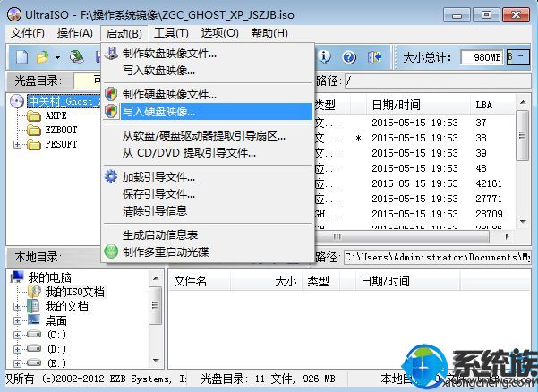Click the 桌面 desktop icon
This screenshot has width=538, height=392.
point(34,320)
